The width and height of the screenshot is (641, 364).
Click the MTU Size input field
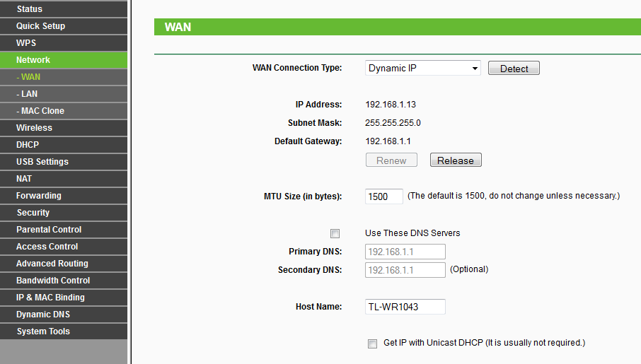tap(384, 196)
